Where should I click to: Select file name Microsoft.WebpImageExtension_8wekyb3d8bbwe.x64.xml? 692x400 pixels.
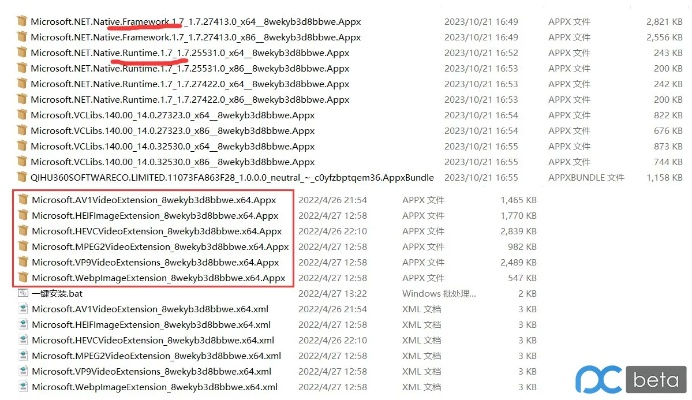155,387
